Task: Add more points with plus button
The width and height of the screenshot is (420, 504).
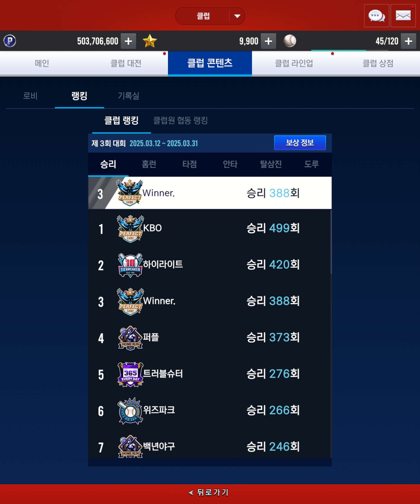Action: pos(128,41)
